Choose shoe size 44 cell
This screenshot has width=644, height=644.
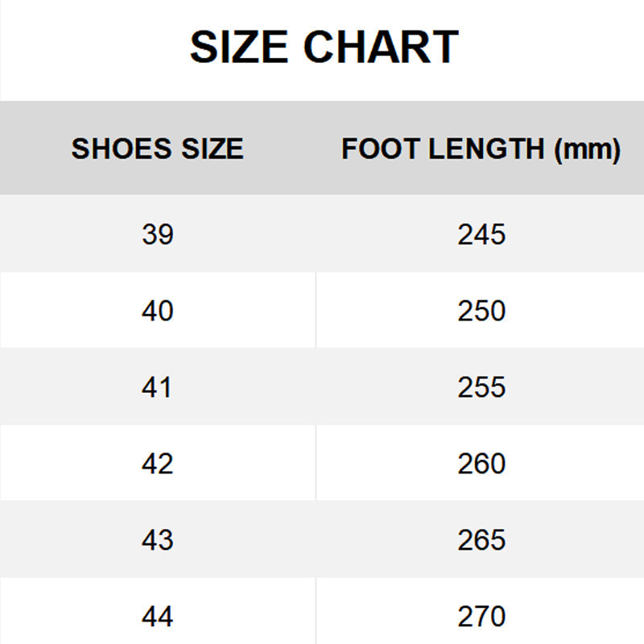(157, 617)
